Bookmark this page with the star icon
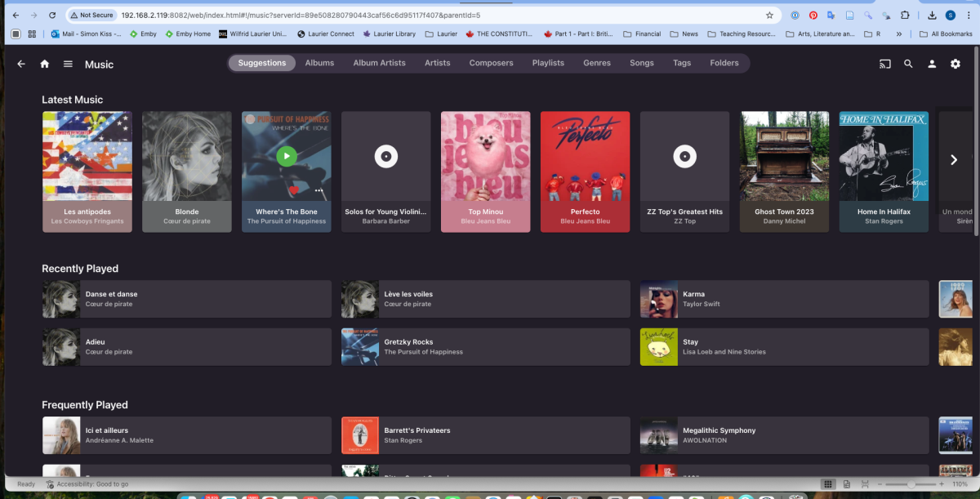Image resolution: width=980 pixels, height=499 pixels. (769, 16)
